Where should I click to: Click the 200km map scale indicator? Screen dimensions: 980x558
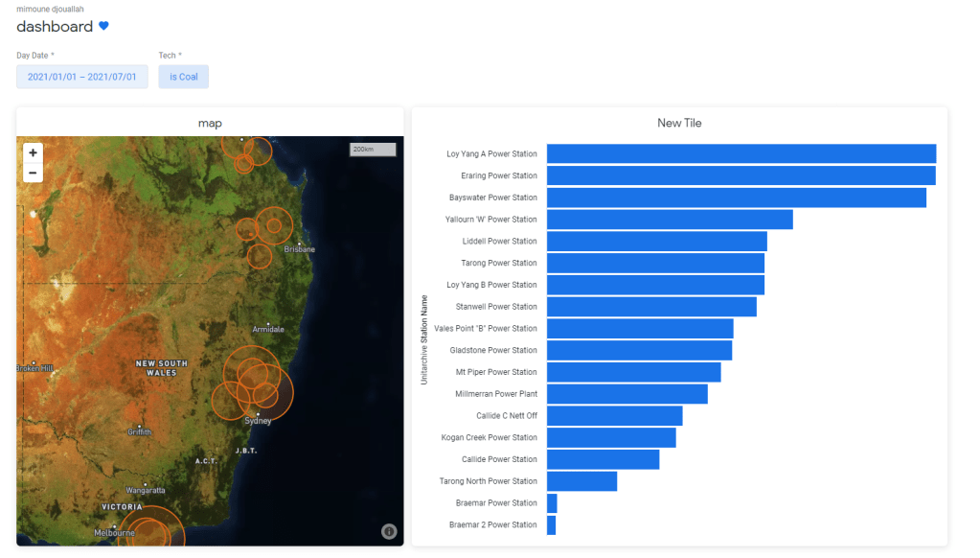373,150
